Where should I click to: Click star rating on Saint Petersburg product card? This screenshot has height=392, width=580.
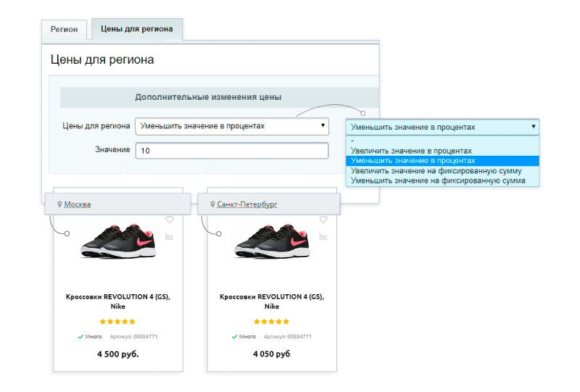pyautogui.click(x=271, y=322)
